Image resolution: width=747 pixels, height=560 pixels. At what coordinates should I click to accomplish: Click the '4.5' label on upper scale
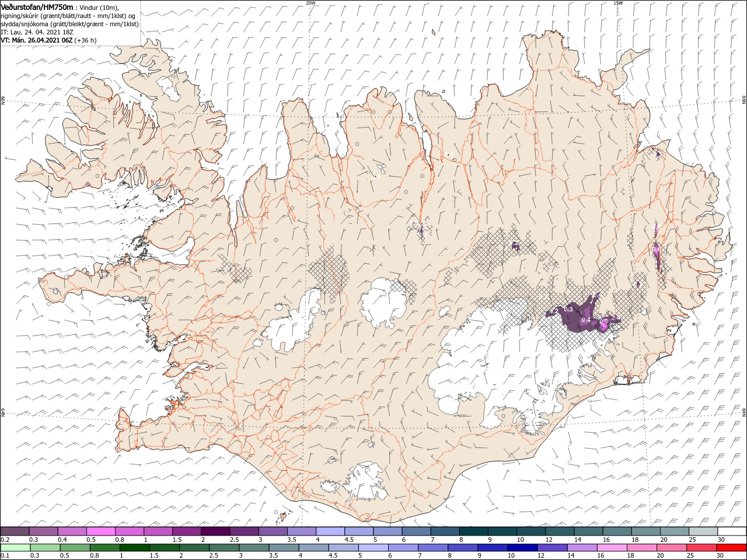click(348, 540)
